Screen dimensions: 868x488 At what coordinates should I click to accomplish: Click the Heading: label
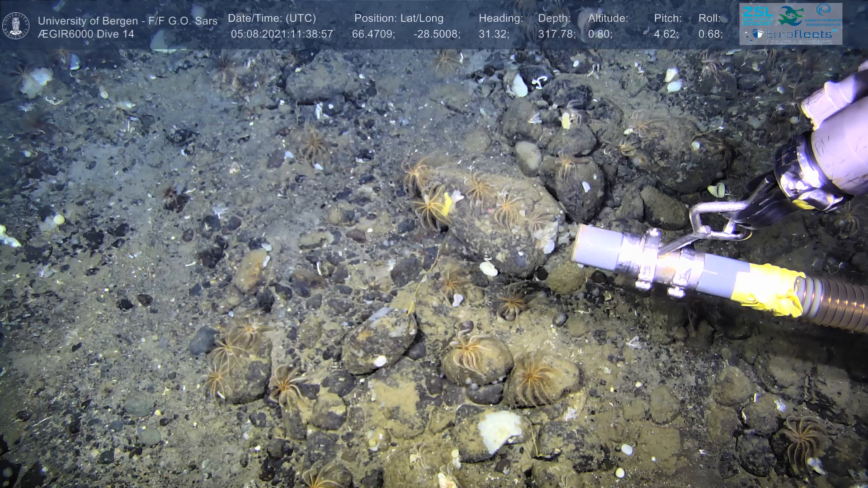tap(500, 19)
